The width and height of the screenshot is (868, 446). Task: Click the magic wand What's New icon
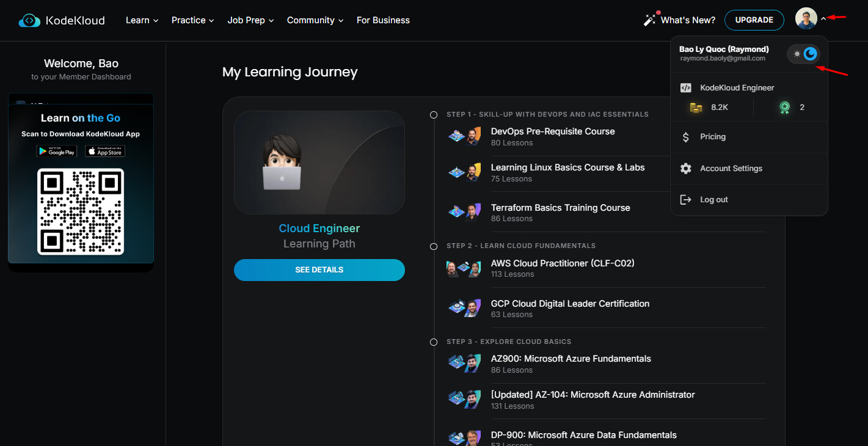(x=650, y=20)
